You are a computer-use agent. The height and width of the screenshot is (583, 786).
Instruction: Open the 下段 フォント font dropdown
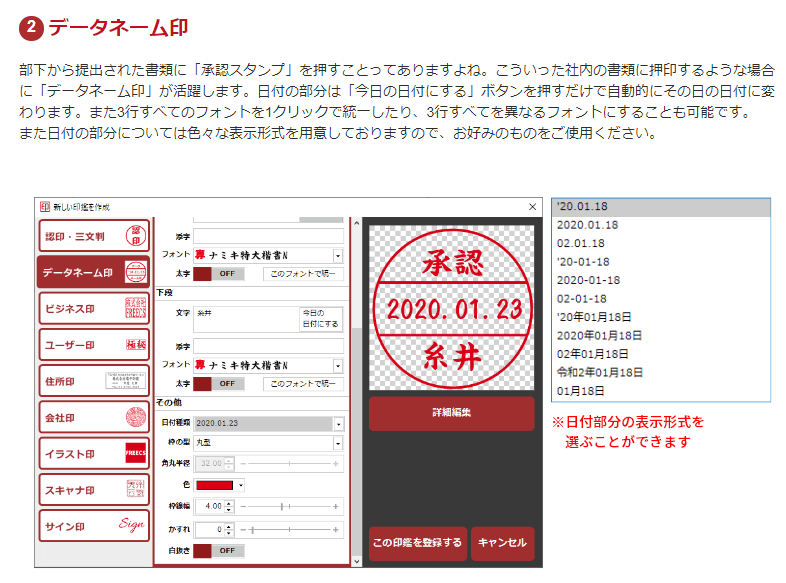[x=338, y=365]
